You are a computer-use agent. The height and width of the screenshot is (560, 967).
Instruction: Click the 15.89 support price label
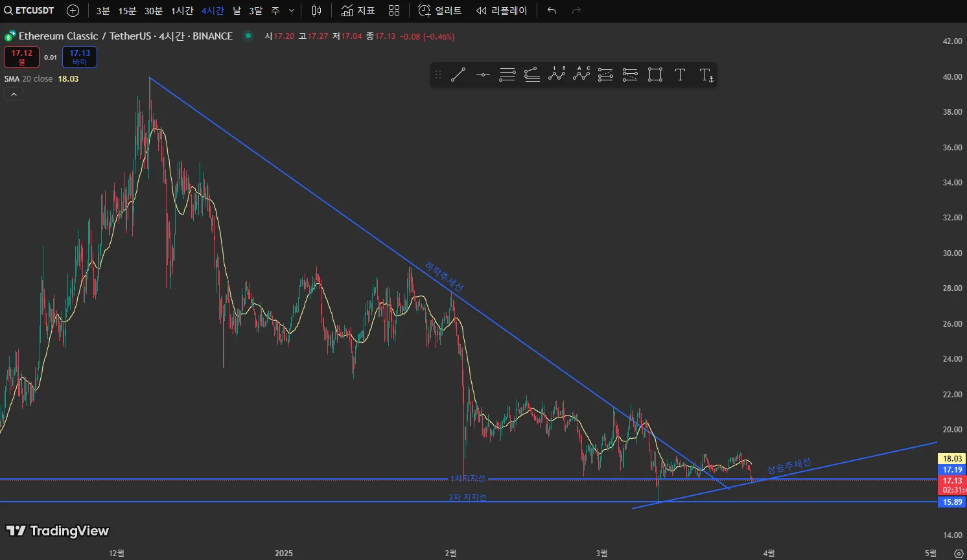(x=952, y=502)
